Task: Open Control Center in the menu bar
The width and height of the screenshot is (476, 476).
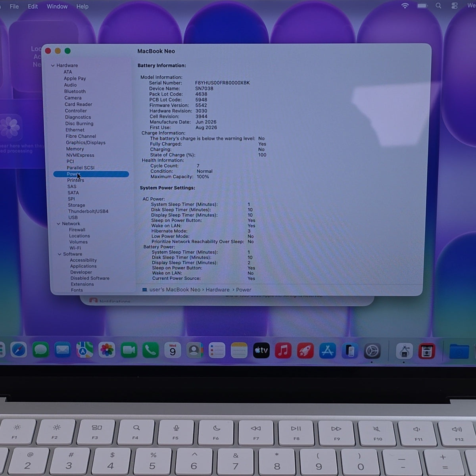Action: (455, 6)
